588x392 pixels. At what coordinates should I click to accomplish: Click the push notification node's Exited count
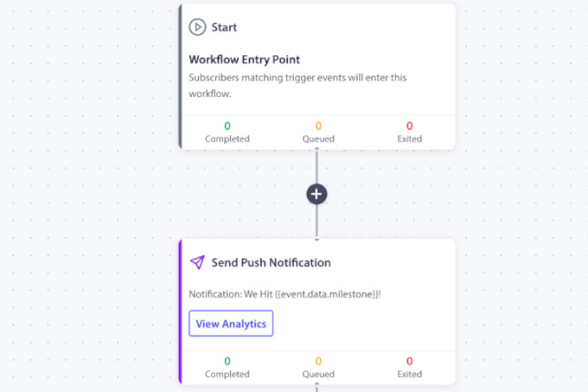409,361
